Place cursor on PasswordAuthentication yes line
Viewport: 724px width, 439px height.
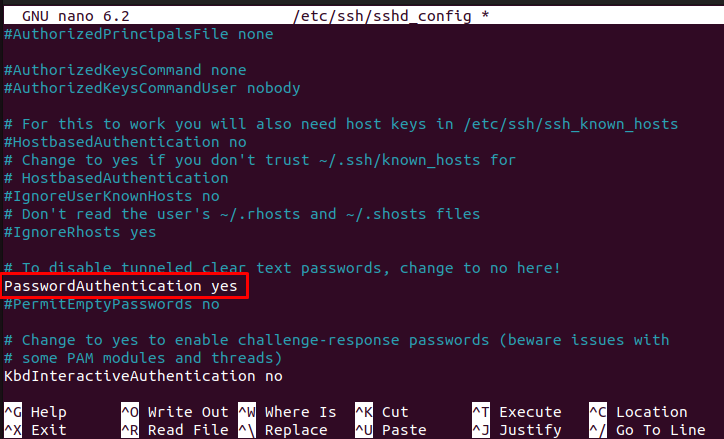pyautogui.click(x=121, y=286)
